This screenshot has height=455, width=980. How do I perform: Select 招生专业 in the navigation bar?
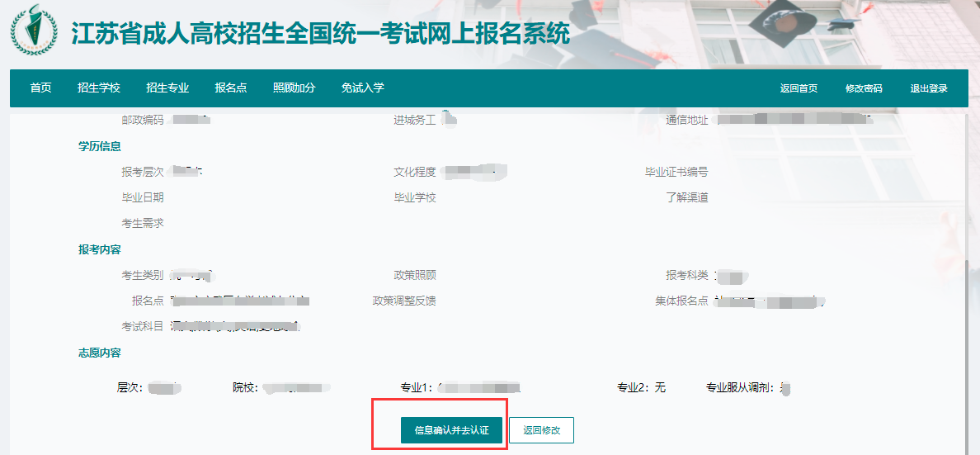click(x=167, y=88)
